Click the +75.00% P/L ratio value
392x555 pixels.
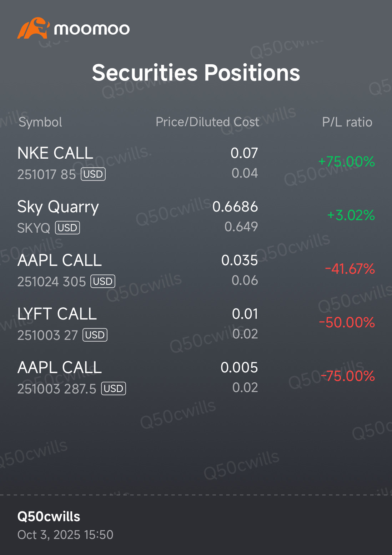346,162
